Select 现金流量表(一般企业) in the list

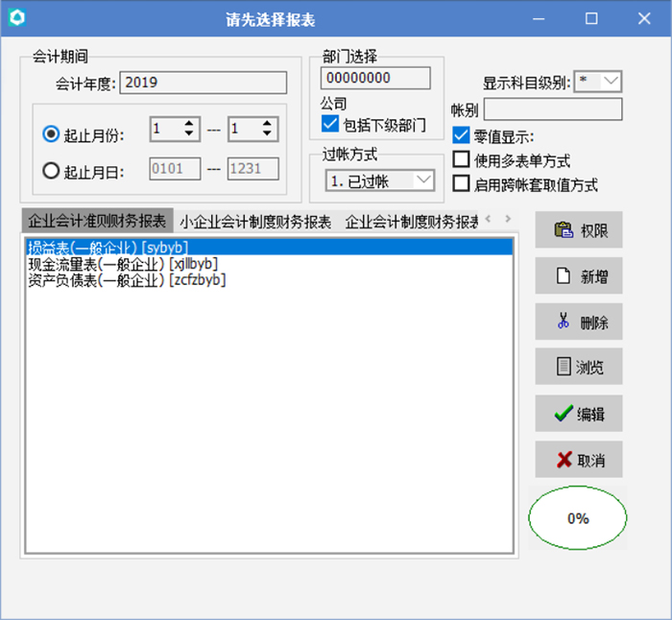click(123, 263)
